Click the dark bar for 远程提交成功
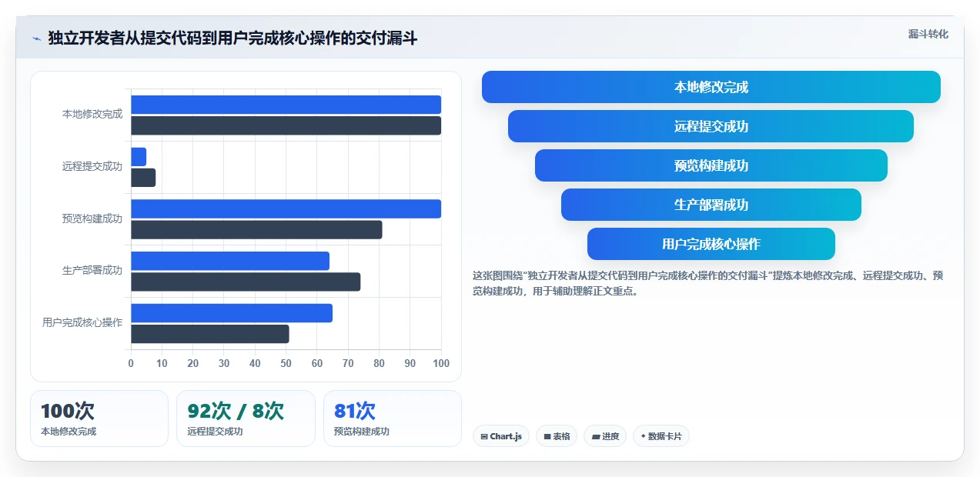The width and height of the screenshot is (980, 477). pos(143,178)
